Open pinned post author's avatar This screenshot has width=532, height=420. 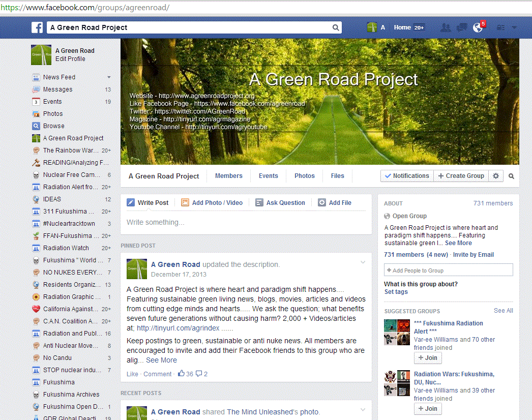(x=137, y=269)
